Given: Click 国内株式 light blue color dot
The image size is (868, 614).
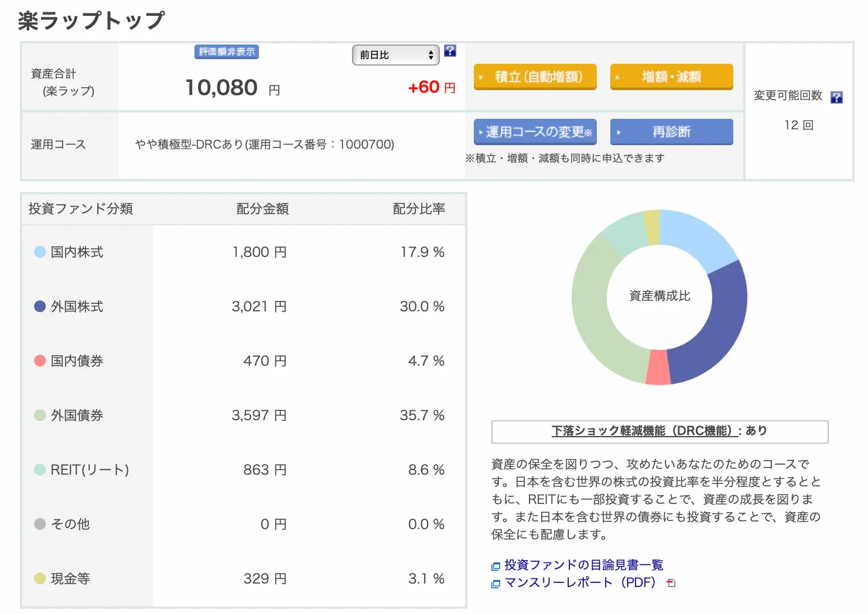Looking at the screenshot, I should (x=40, y=252).
